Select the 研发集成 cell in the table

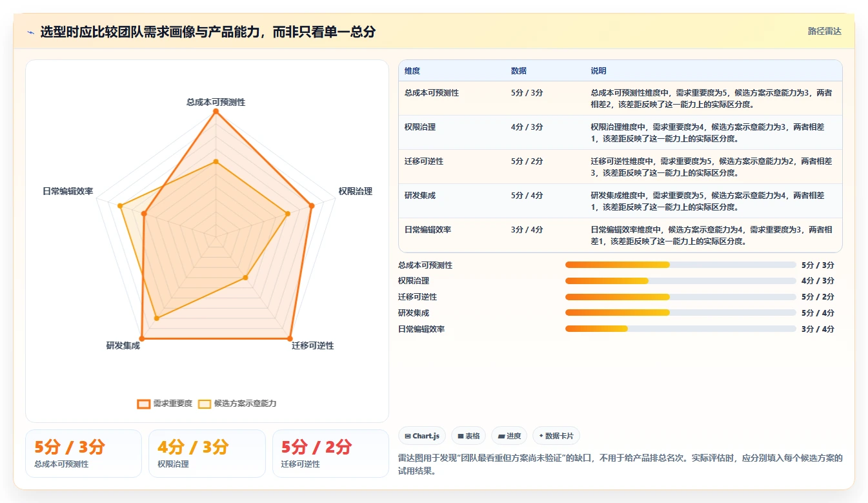(x=420, y=196)
